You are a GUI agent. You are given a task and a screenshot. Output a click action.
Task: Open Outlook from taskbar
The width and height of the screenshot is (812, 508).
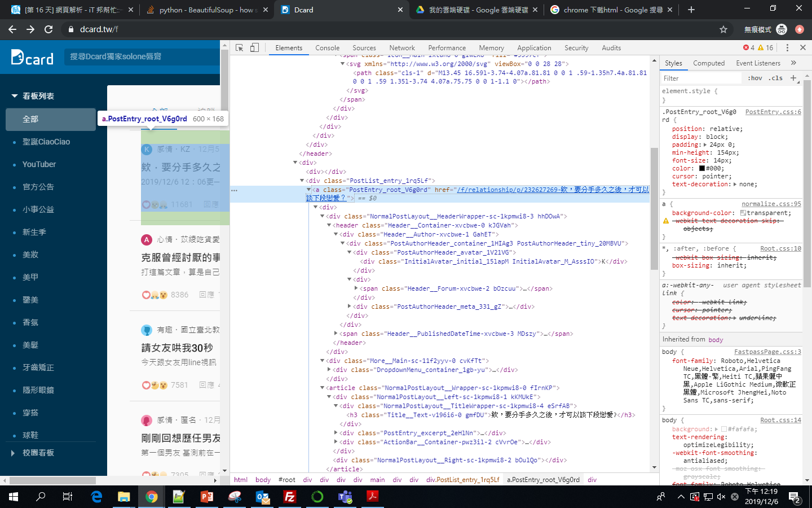[x=262, y=497]
